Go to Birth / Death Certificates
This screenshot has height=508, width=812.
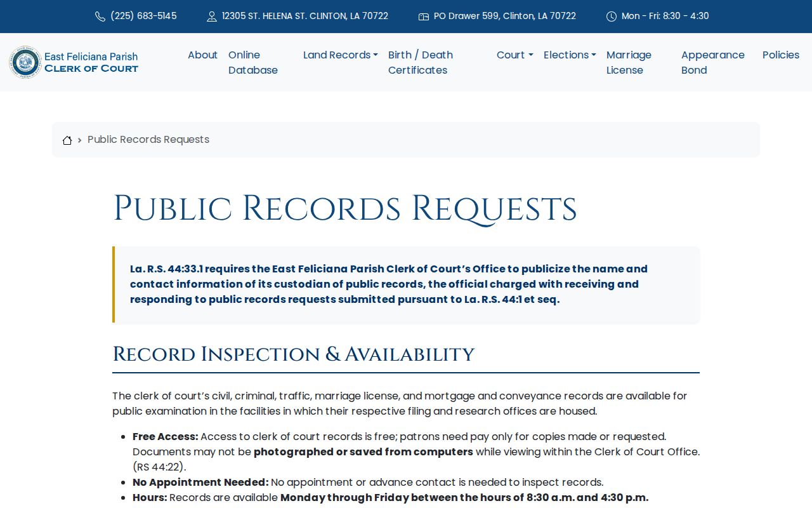tap(421, 62)
